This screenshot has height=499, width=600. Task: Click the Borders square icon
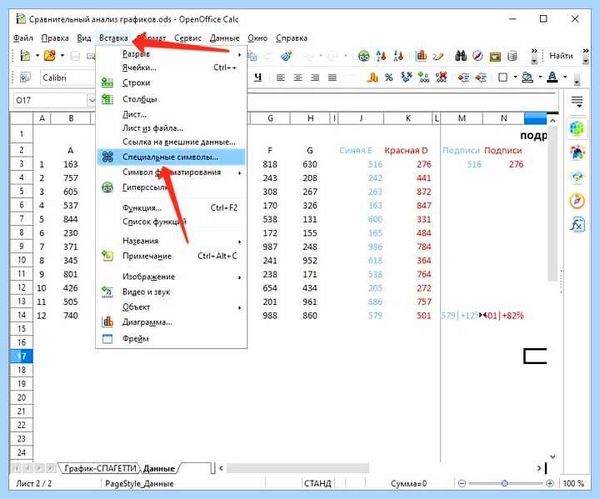point(503,78)
